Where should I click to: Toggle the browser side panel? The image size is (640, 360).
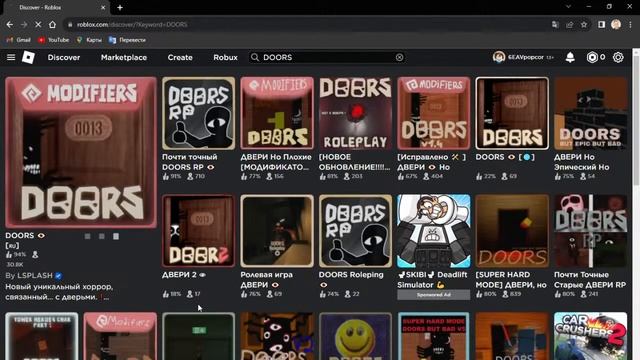pos(601,24)
